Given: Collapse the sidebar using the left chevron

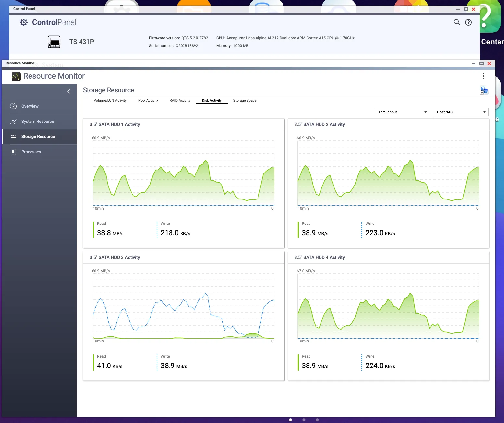Looking at the screenshot, I should point(69,91).
